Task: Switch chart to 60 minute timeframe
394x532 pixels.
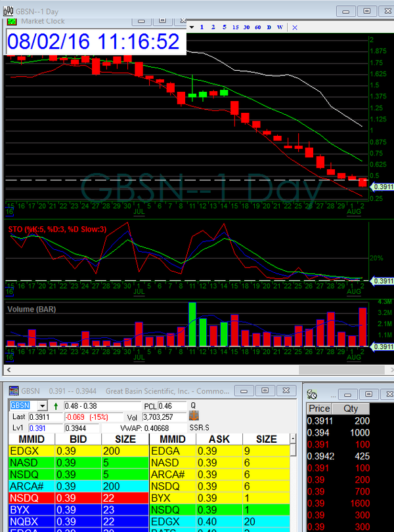Action: 257,28
